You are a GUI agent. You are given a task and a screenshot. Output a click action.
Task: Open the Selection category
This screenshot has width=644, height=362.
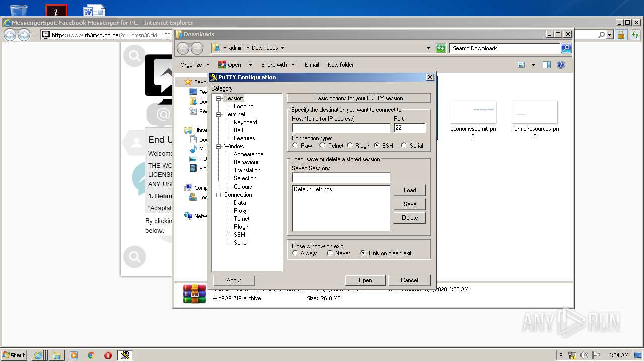click(245, 178)
